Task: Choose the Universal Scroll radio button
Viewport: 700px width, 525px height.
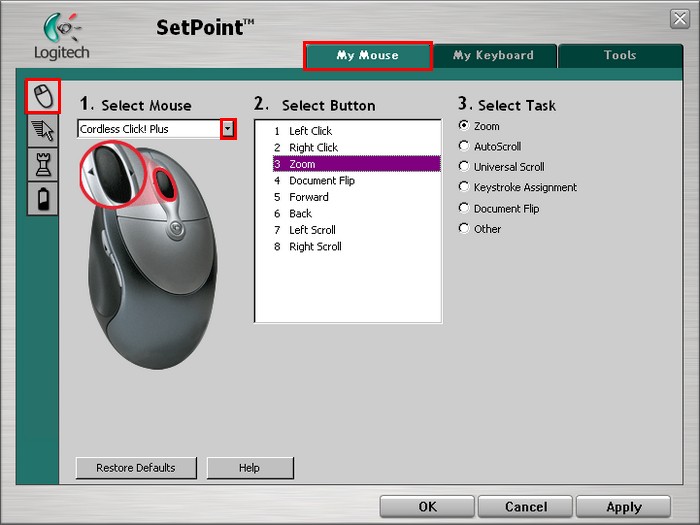Action: click(502, 167)
